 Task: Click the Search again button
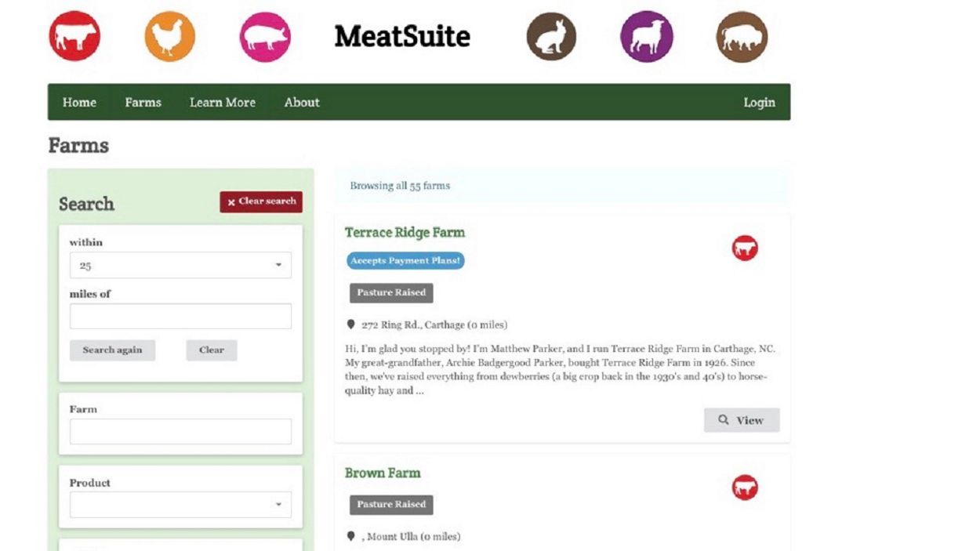pos(112,350)
